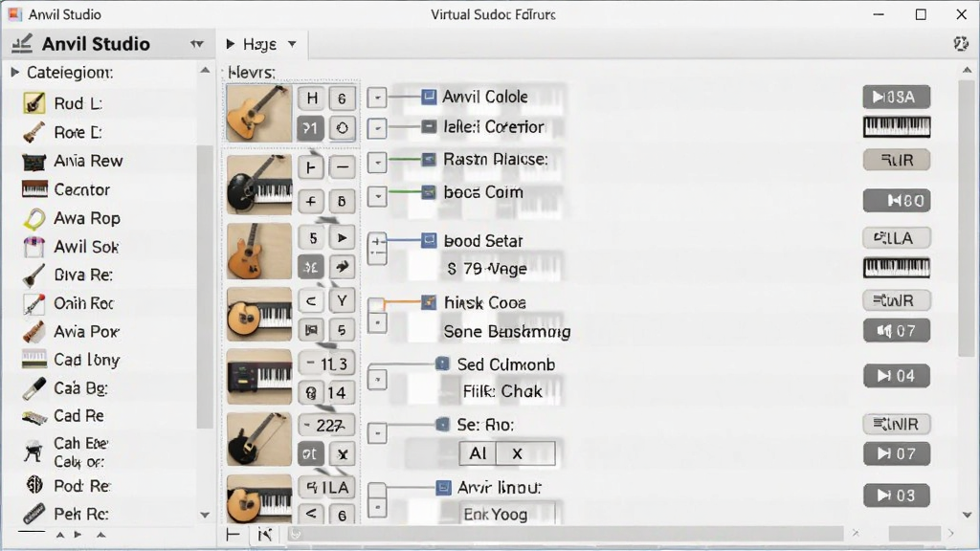The height and width of the screenshot is (551, 980).
Task: Click the play 03 button by Anvir linout
Action: click(x=896, y=496)
